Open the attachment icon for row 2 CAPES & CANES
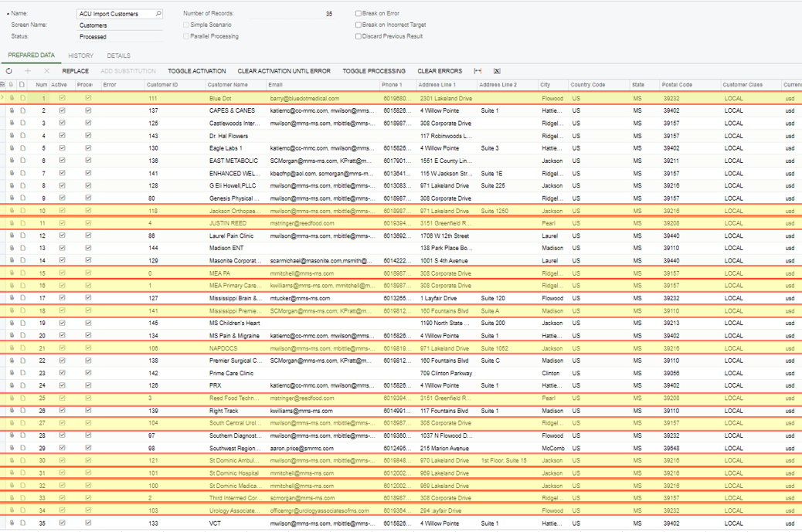Image resolution: width=802 pixels, height=532 pixels. tap(12, 110)
